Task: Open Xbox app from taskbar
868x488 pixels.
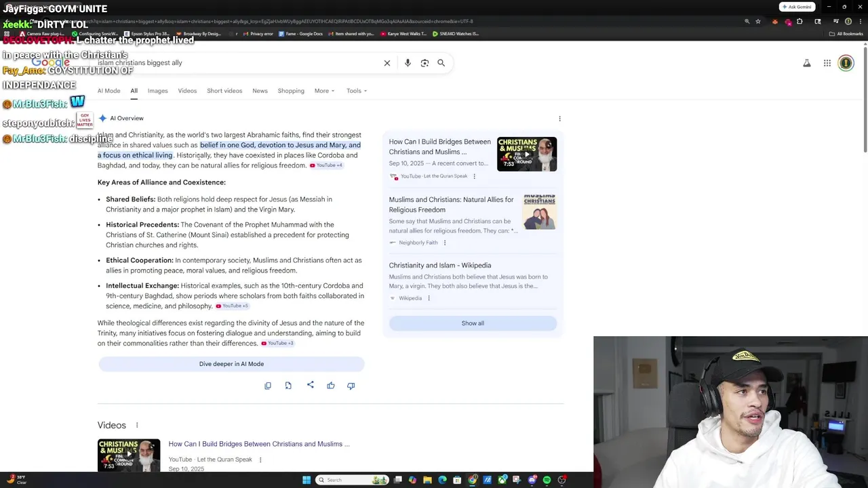Action: click(502, 480)
